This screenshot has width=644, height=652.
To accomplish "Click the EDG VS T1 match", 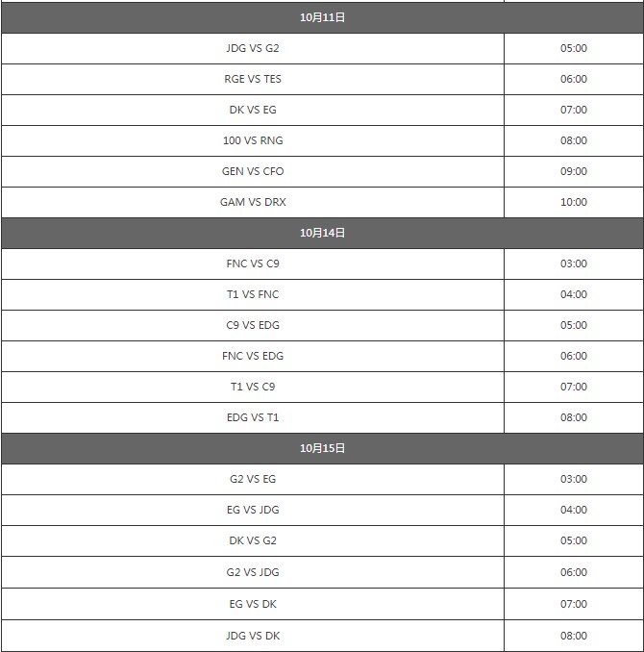I will [x=253, y=417].
